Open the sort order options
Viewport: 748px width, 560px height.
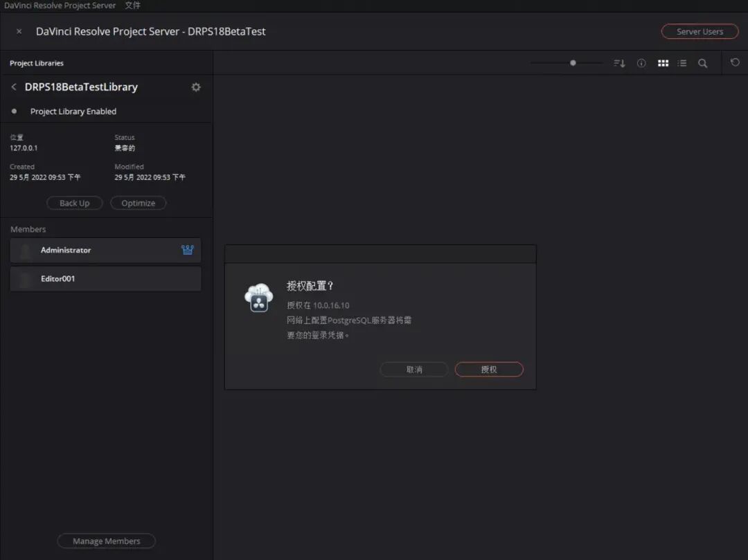[619, 63]
